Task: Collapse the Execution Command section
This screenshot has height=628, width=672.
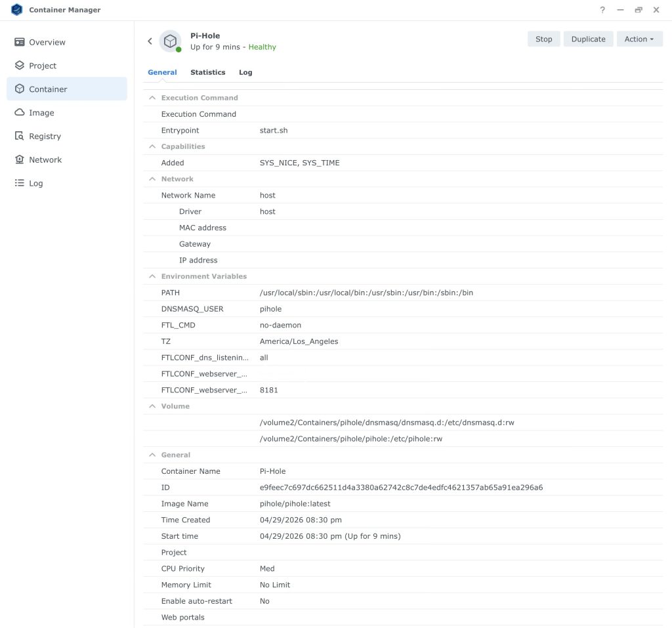Action: 152,98
